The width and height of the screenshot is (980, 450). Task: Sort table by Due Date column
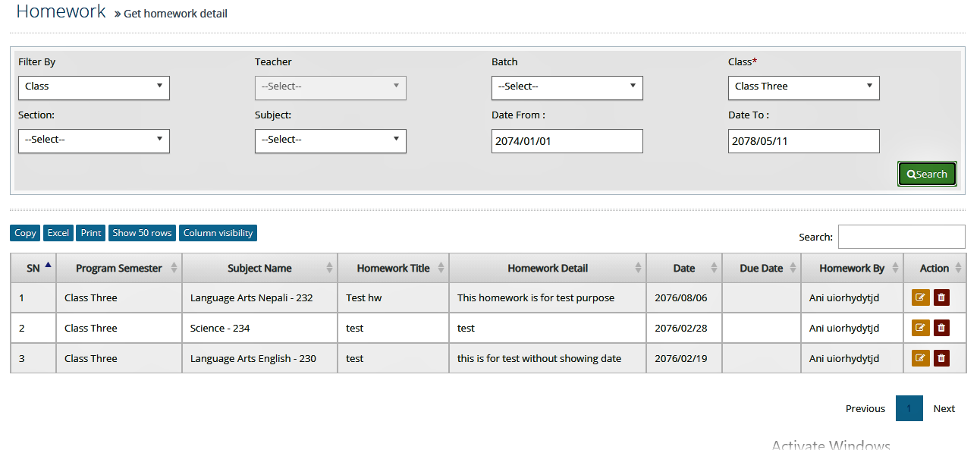point(761,268)
